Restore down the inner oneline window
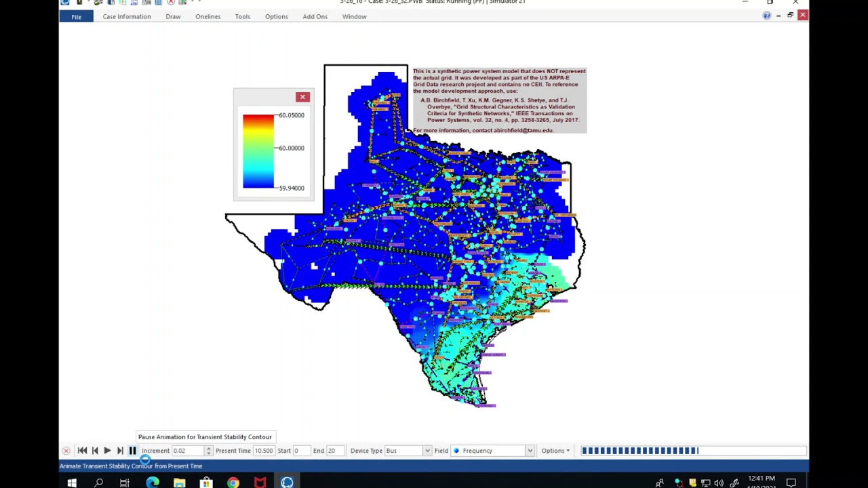The image size is (868, 488). pyautogui.click(x=790, y=15)
